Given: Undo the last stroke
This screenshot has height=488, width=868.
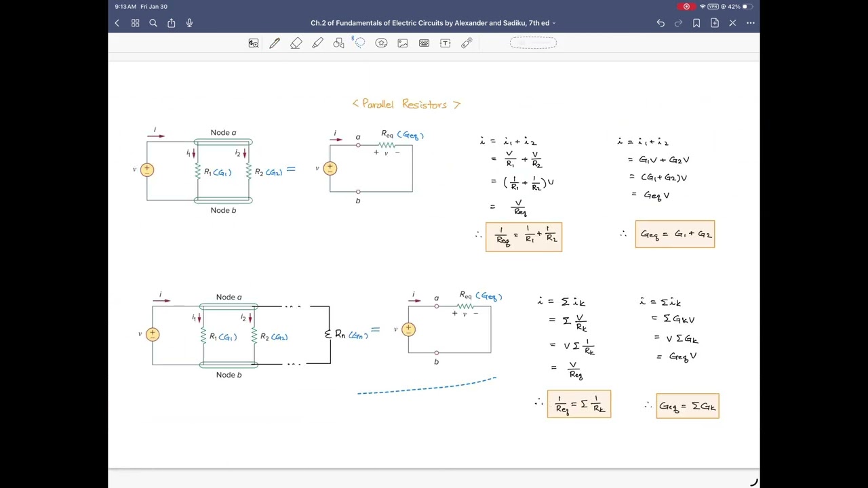Looking at the screenshot, I should [x=660, y=23].
